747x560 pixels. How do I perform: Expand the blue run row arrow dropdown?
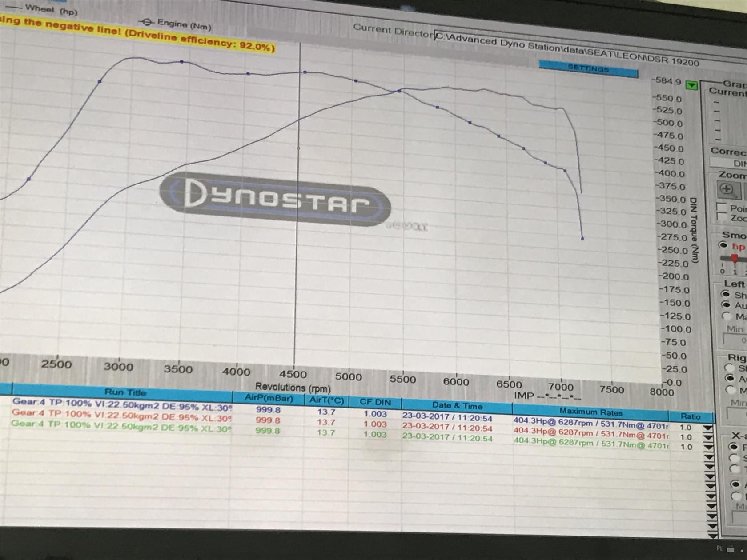coord(708,428)
